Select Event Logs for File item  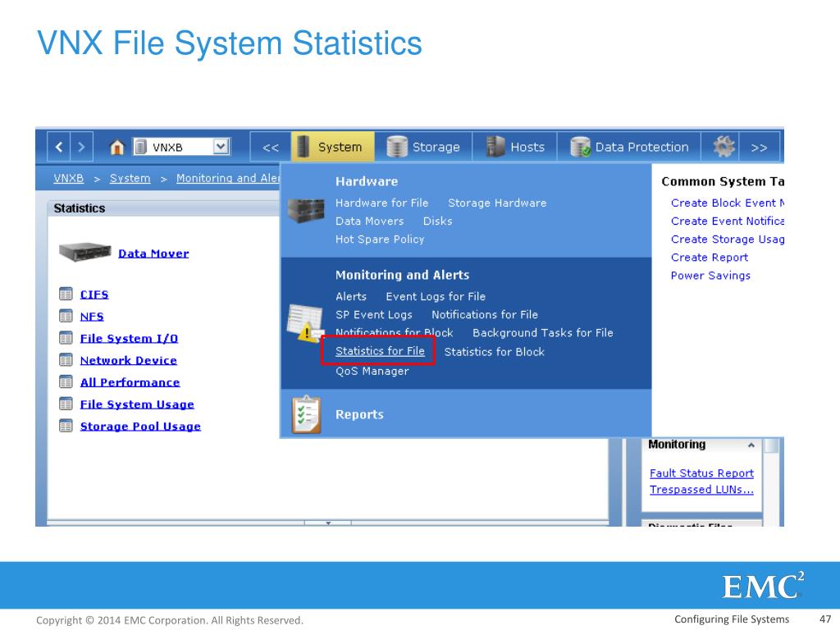click(x=436, y=297)
